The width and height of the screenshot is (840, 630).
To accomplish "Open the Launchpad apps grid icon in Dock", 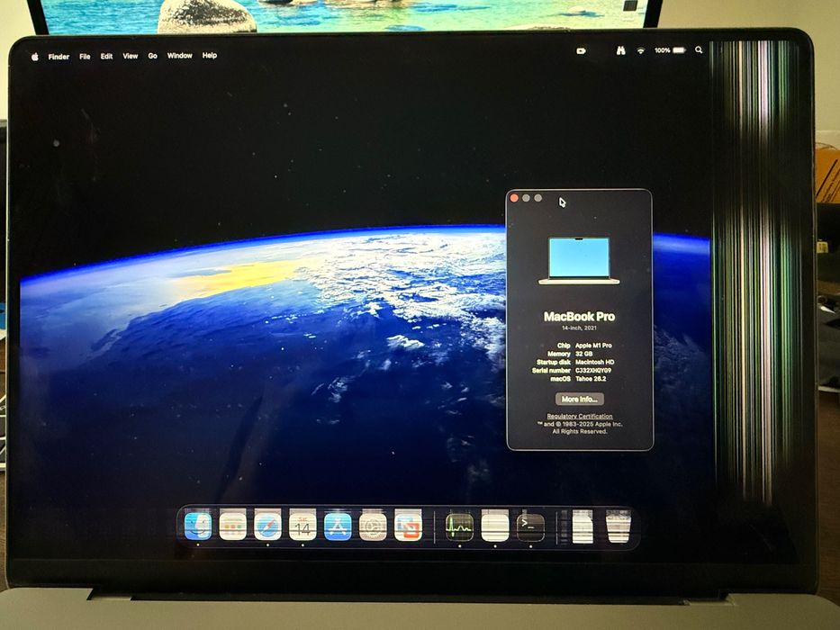I will tap(232, 526).
